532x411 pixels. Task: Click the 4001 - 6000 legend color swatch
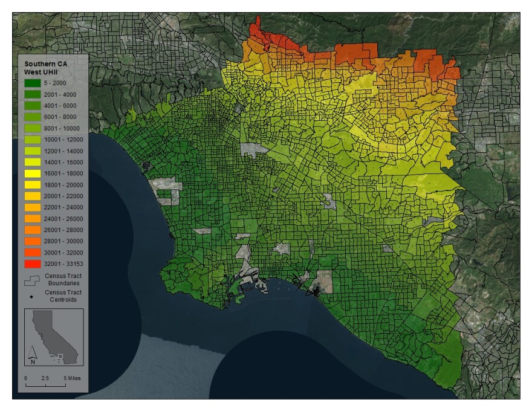[33, 105]
